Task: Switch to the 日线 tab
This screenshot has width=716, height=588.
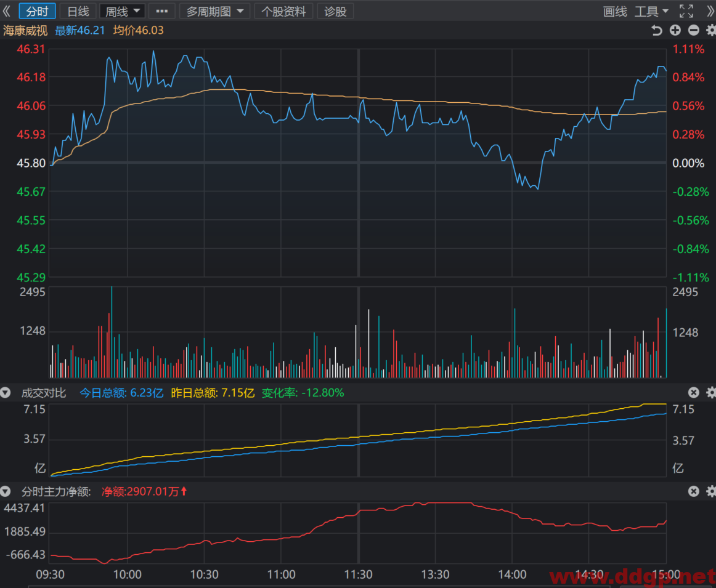Action: pos(78,11)
